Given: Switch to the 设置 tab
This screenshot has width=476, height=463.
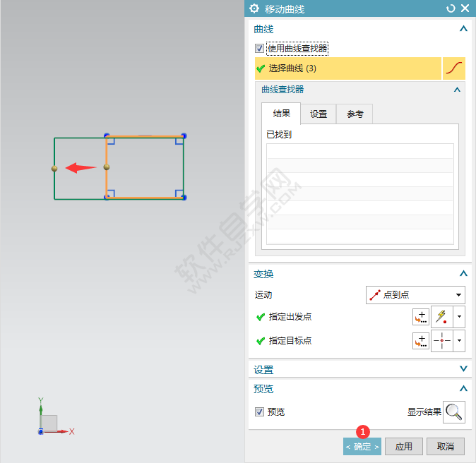Looking at the screenshot, I should (319, 114).
